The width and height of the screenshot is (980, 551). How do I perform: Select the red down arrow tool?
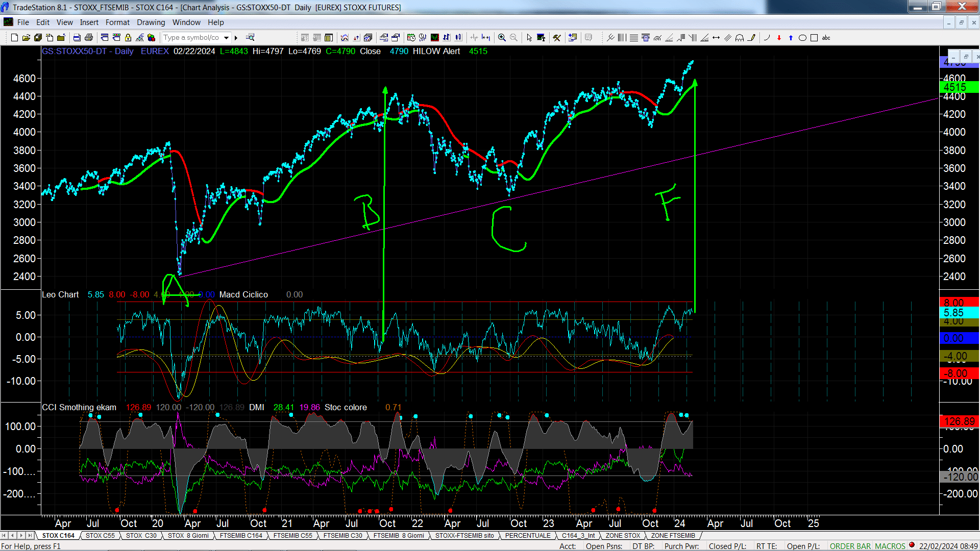click(779, 37)
